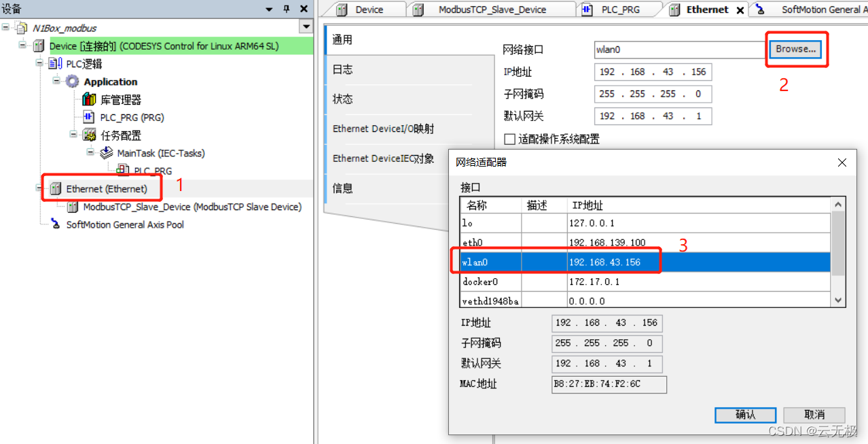Open the 日志 log page
This screenshot has width=868, height=444.
click(342, 69)
